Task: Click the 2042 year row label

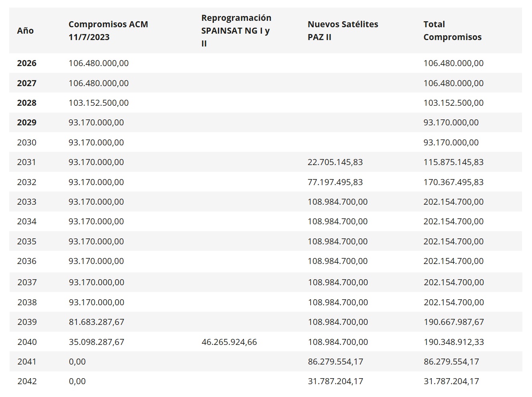Action: coord(27,381)
